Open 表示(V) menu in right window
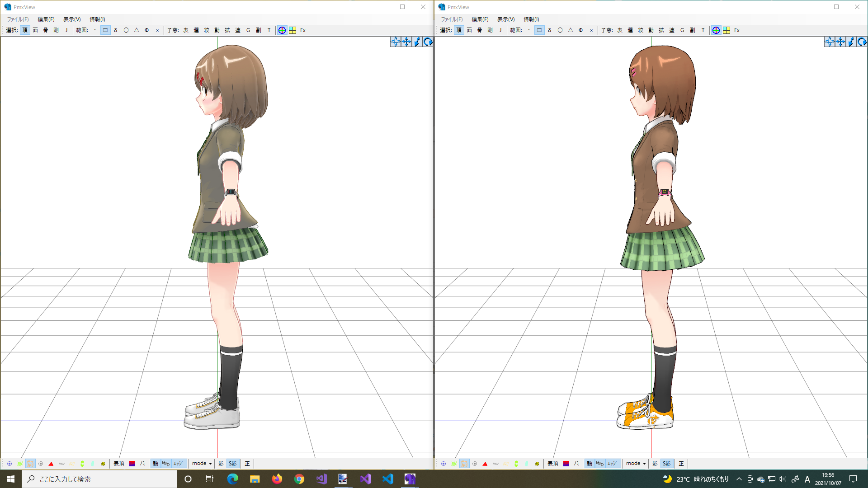Viewport: 868px width, 488px height. point(506,19)
